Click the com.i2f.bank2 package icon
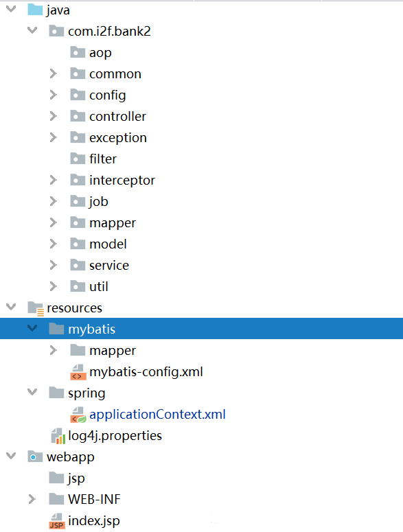 pyautogui.click(x=56, y=31)
